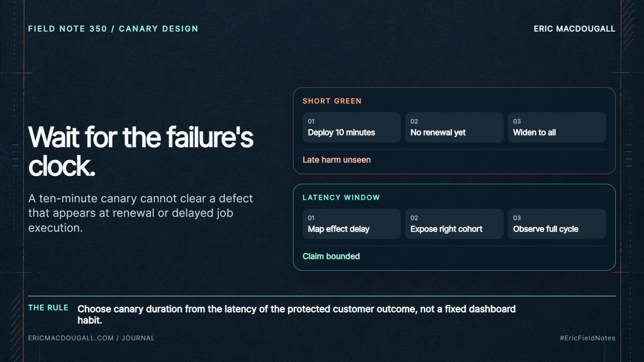Screen dimensions: 644x362
Task: Click the 'FIELD NOTE 350 / CANARY DESIGN' header
Action: pyautogui.click(x=113, y=29)
